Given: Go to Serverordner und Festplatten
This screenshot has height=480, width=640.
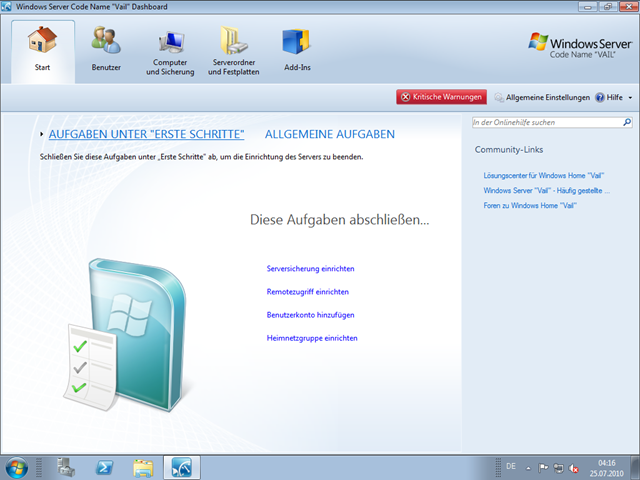Looking at the screenshot, I should click(233, 52).
